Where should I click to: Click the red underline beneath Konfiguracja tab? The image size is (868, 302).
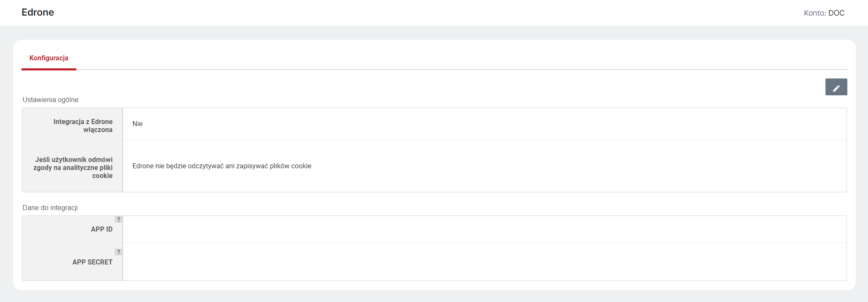click(49, 69)
